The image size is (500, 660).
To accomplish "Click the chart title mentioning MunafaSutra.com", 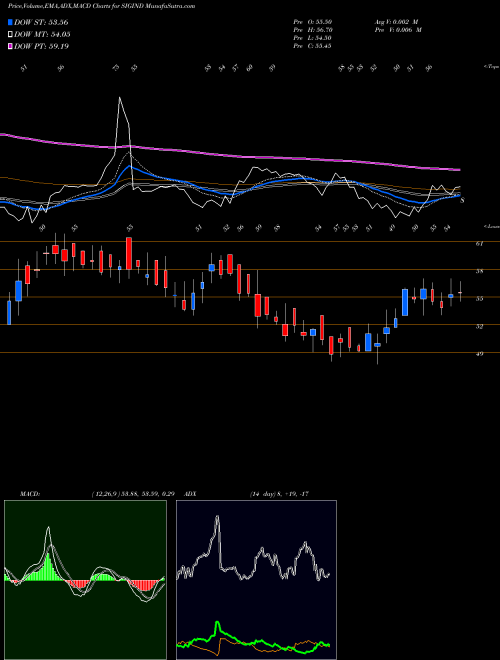I will [x=101, y=6].
